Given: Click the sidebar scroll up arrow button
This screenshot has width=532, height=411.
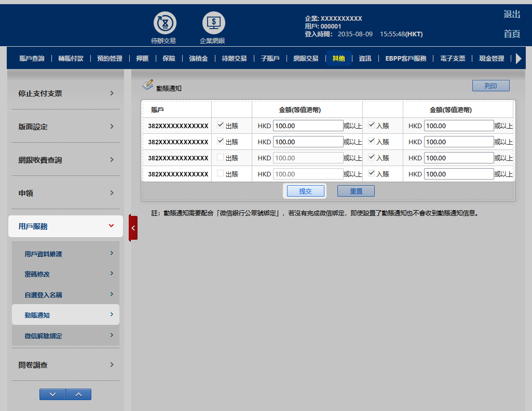Looking at the screenshot, I should (x=78, y=394).
